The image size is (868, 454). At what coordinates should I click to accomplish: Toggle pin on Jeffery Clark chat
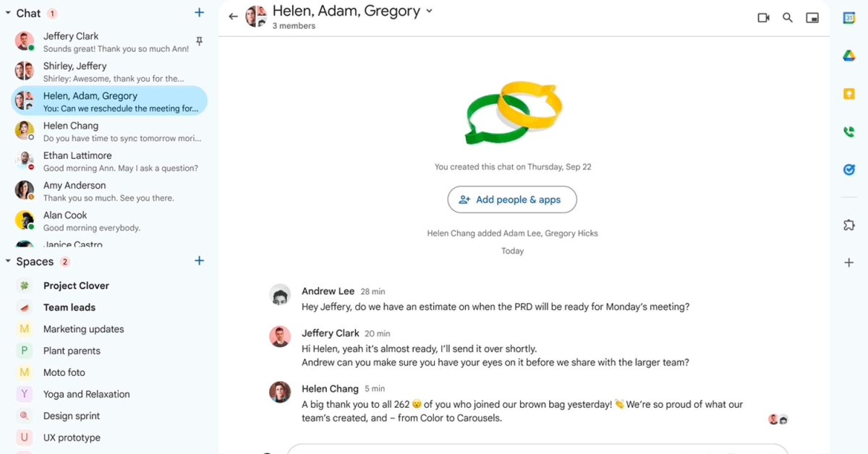200,42
